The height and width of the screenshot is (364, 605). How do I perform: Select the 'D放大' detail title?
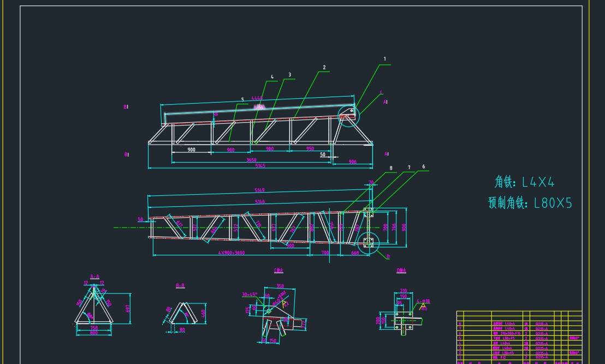tap(401, 271)
